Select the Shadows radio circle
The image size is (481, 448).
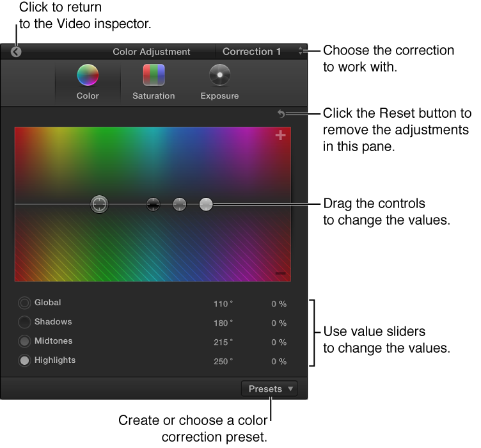coord(24,322)
